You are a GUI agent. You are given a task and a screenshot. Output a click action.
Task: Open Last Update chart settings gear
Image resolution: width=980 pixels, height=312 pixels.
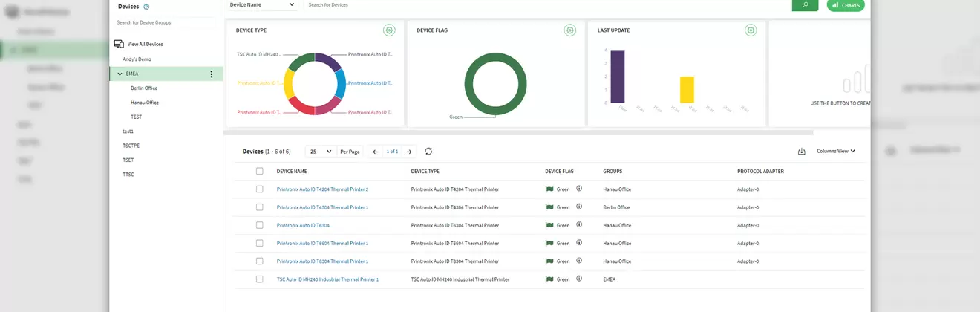point(751,30)
